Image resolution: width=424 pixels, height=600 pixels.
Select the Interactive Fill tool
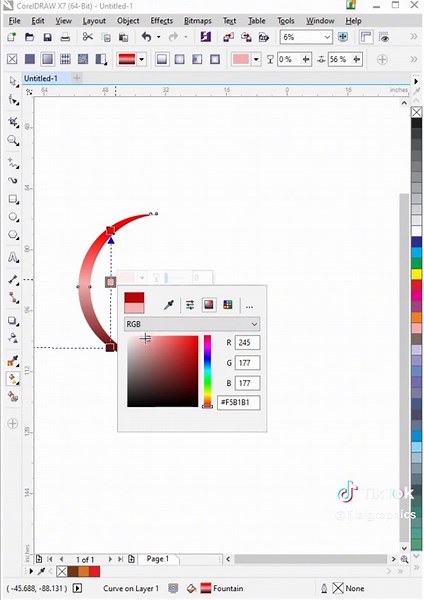13,379
